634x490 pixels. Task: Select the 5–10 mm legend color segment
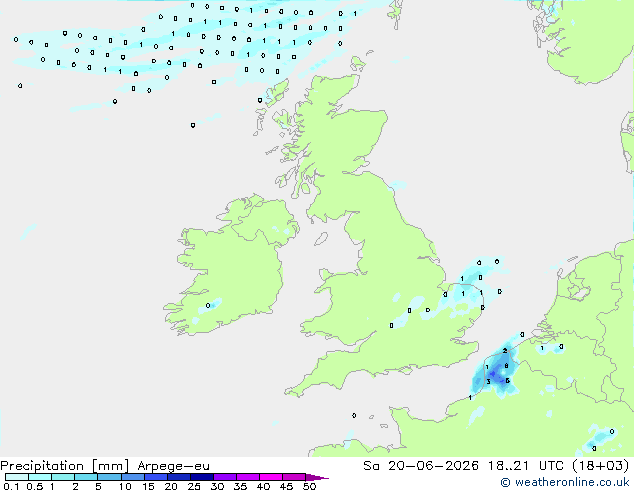pyautogui.click(x=110, y=477)
